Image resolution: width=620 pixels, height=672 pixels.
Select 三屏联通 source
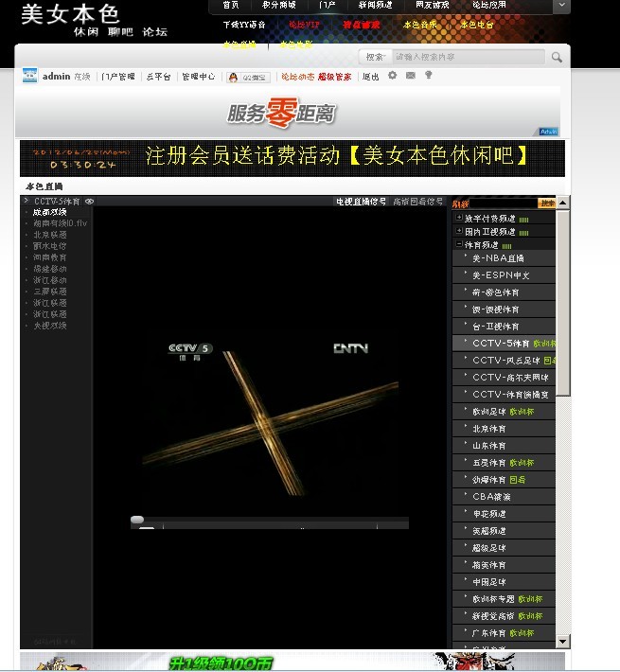click(x=50, y=292)
